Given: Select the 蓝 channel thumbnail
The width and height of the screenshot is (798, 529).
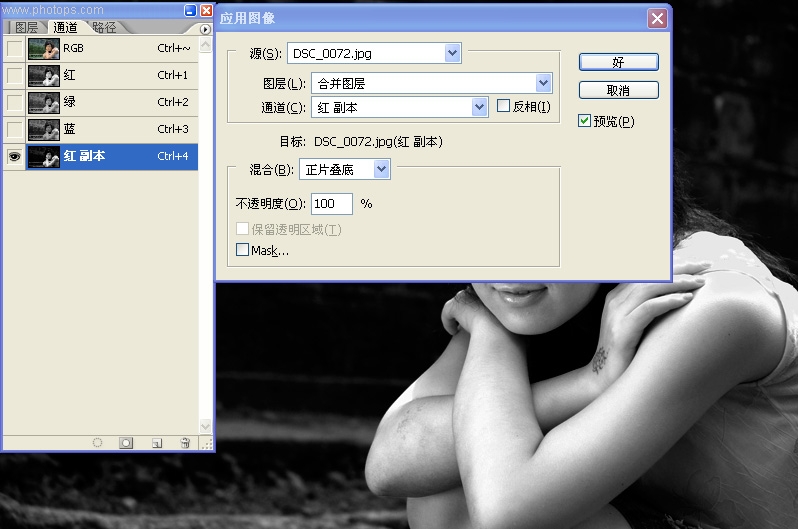Looking at the screenshot, I should [44, 129].
